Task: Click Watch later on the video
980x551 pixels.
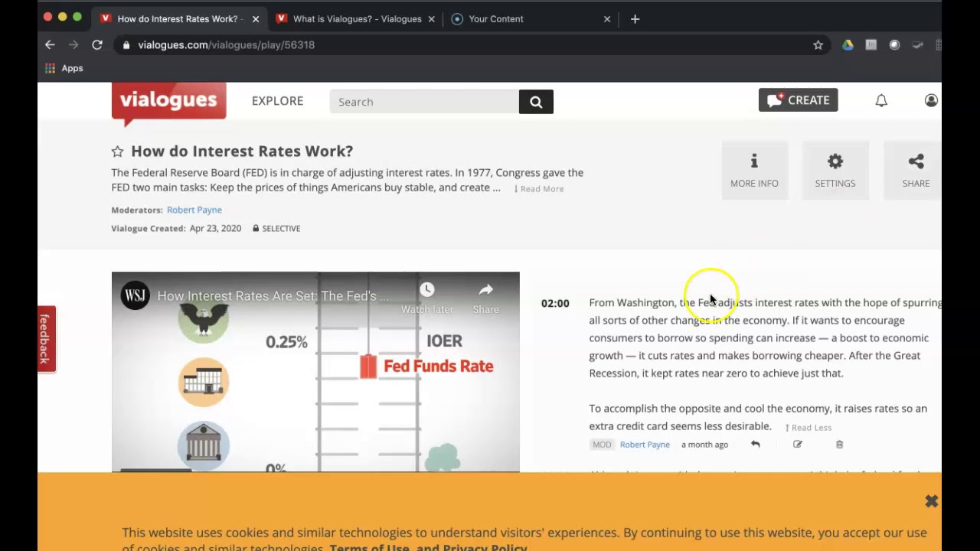Action: point(427,298)
